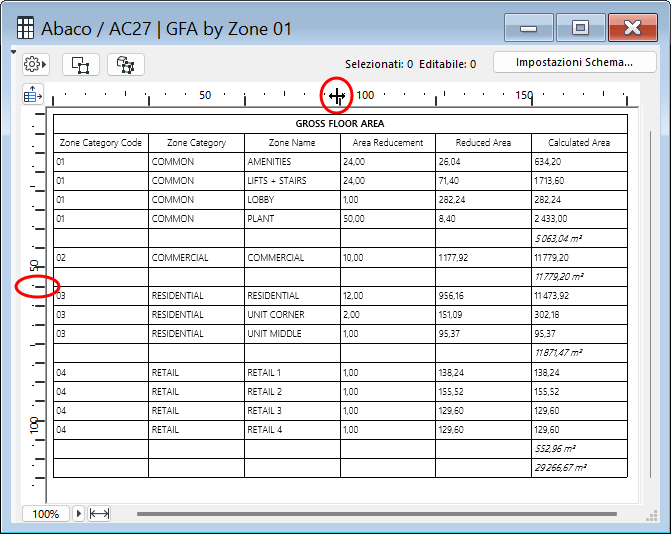Select the Reduced Area column header

tap(484, 143)
